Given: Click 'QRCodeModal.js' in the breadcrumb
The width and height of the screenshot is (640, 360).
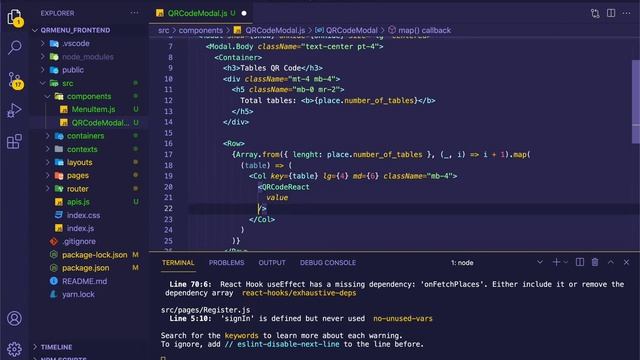Looking at the screenshot, I should tap(275, 30).
